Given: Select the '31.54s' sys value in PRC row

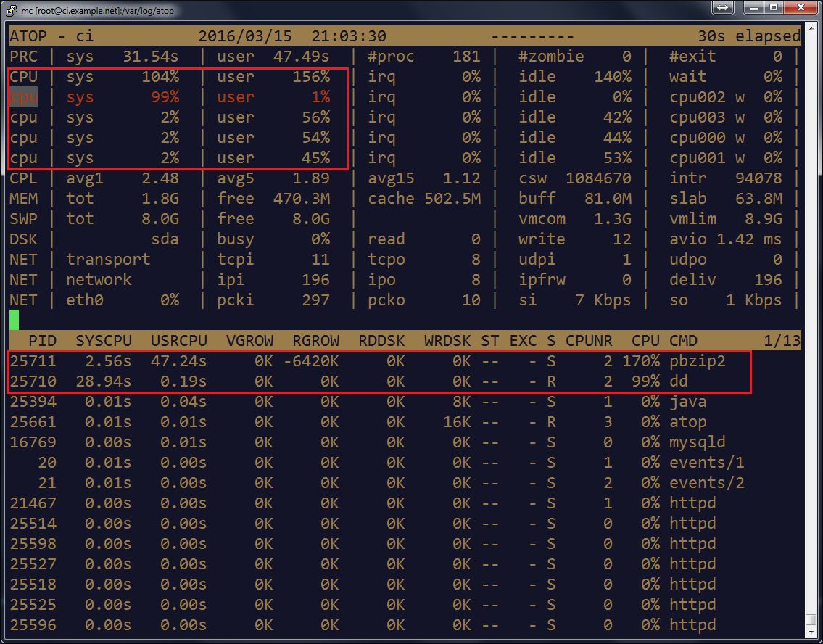Looking at the screenshot, I should click(x=151, y=57).
